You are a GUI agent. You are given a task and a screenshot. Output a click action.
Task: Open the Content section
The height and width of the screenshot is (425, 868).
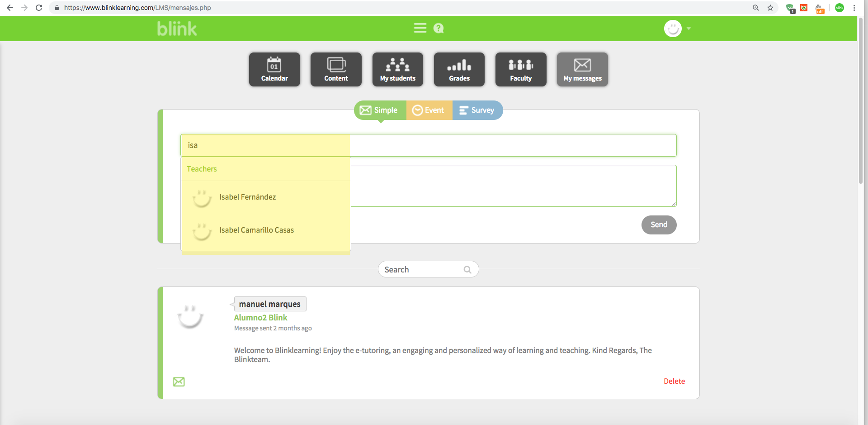(336, 69)
